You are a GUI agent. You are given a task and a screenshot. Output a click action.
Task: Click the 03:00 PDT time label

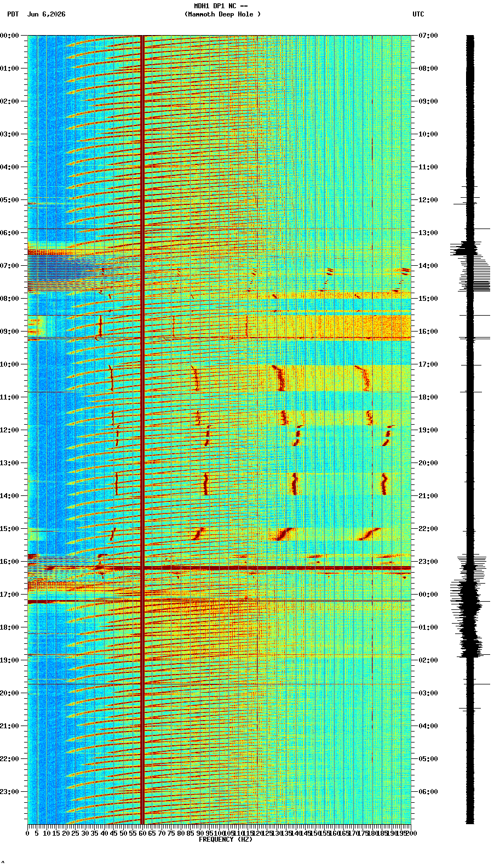click(x=9, y=134)
